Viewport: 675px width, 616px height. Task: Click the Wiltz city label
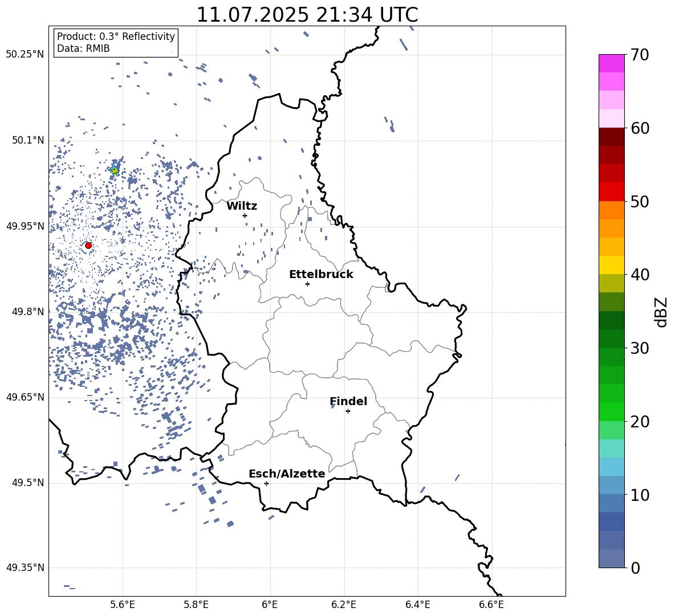pyautogui.click(x=242, y=206)
